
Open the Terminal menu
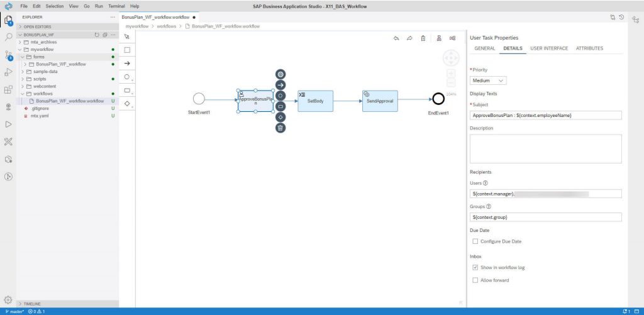[x=116, y=6]
